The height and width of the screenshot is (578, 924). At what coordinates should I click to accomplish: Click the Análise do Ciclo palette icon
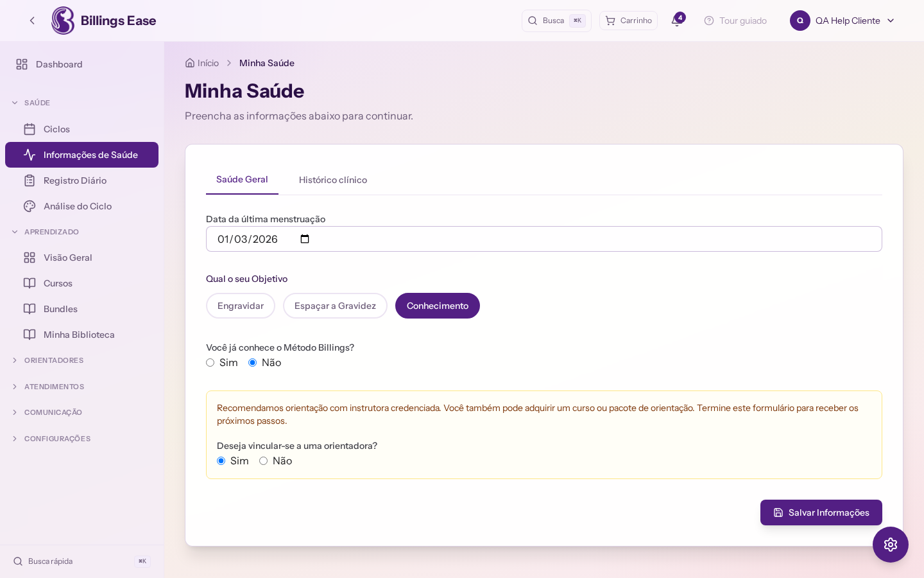(30, 206)
